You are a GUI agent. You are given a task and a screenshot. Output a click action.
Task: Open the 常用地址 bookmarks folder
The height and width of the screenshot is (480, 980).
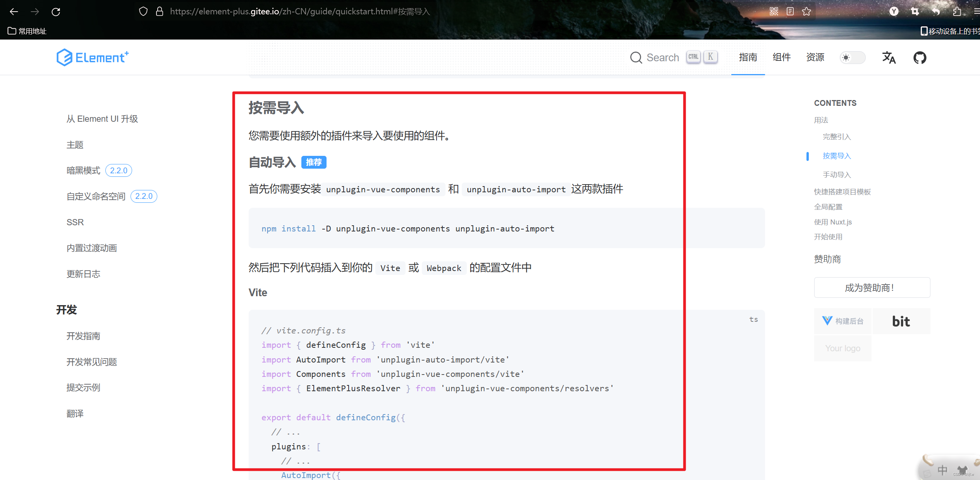point(27,31)
